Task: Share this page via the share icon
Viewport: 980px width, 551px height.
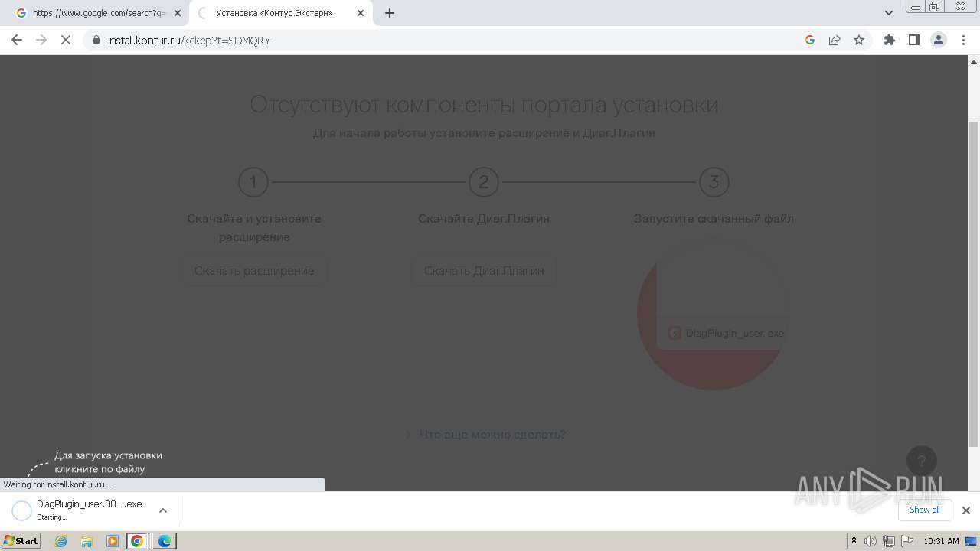Action: [x=835, y=40]
